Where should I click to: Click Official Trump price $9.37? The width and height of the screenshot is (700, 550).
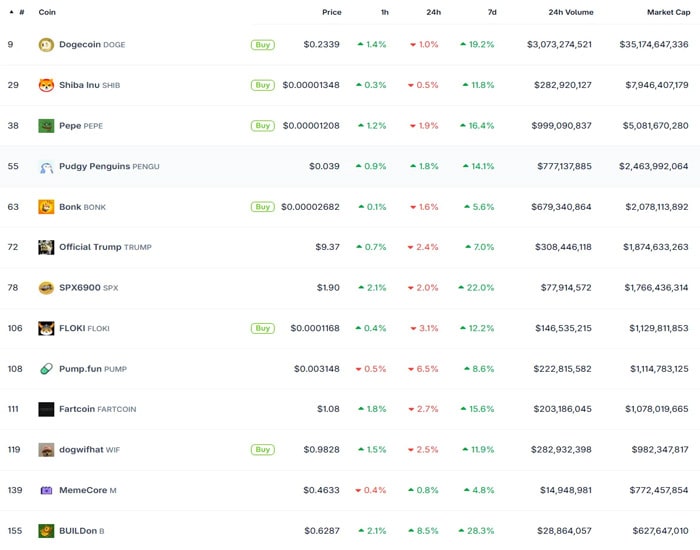point(328,247)
